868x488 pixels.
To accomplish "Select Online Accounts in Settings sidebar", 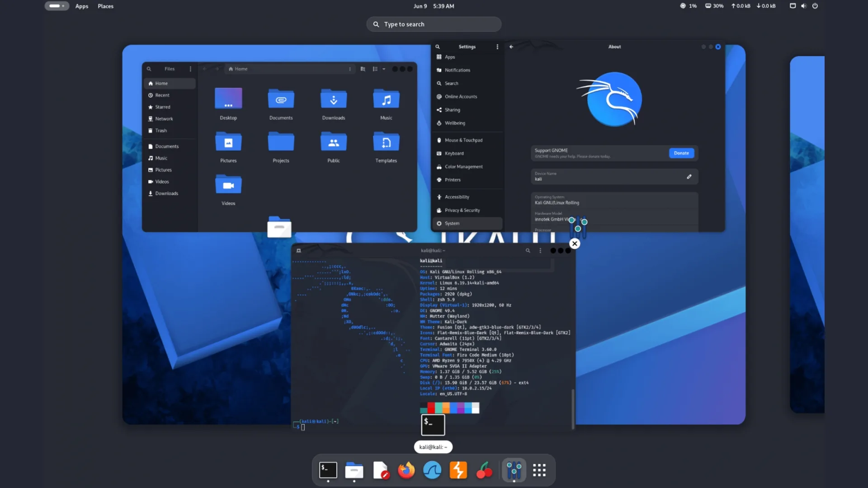I will pos(467,97).
